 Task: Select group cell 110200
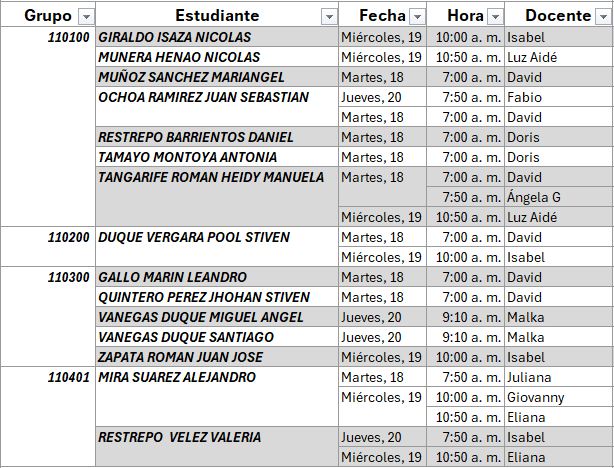point(70,237)
